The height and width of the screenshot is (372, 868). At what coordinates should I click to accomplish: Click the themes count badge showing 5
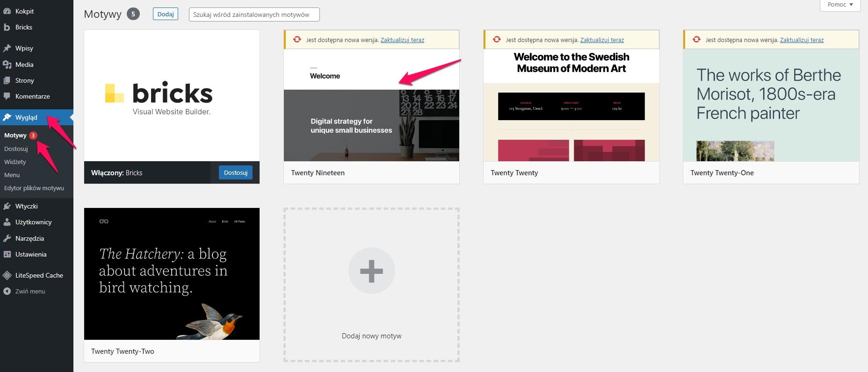pyautogui.click(x=133, y=14)
